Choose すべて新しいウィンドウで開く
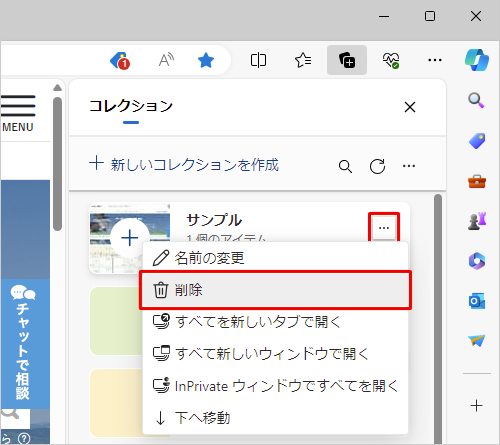 pyautogui.click(x=275, y=354)
